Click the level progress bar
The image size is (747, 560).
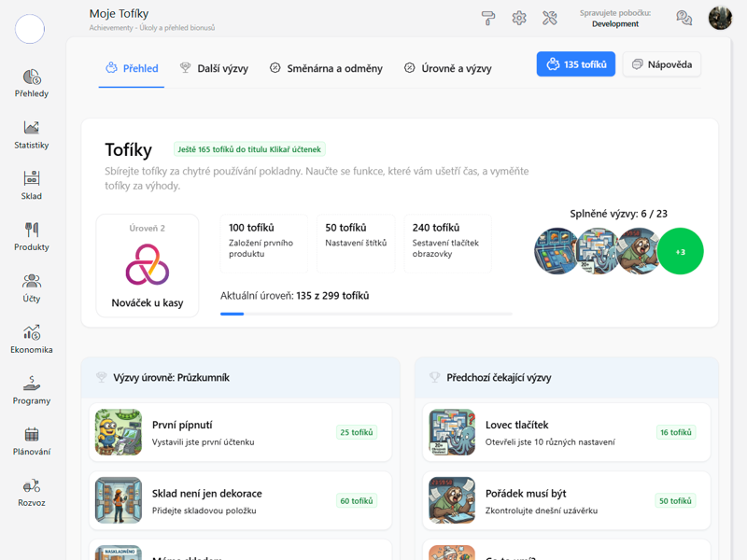tap(366, 314)
